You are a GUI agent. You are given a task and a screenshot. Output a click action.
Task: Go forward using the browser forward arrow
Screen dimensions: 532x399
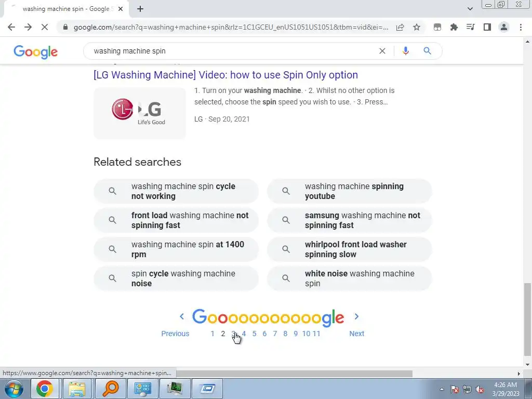[x=28, y=27]
